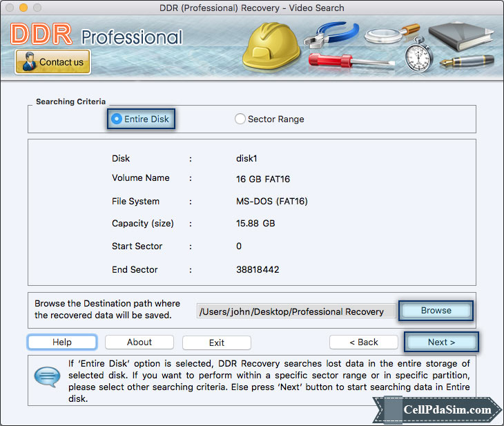Click the red screwdriver icon

click(351, 61)
